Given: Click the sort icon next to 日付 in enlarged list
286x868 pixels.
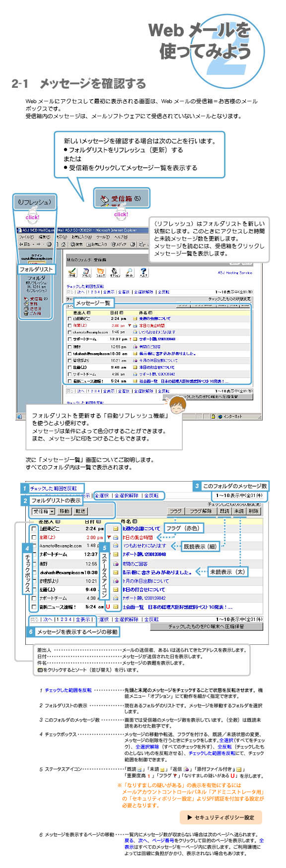Looking at the screenshot, I should point(99,521).
